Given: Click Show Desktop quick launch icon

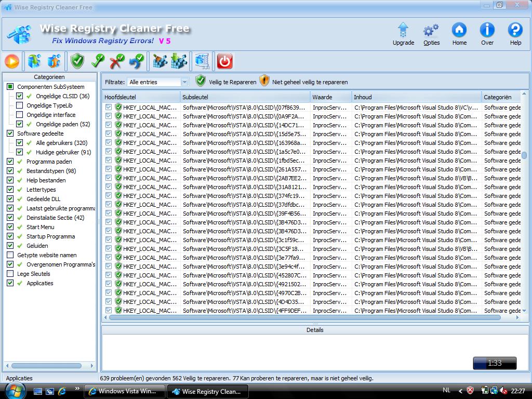Looking at the screenshot, I should 37,391.
